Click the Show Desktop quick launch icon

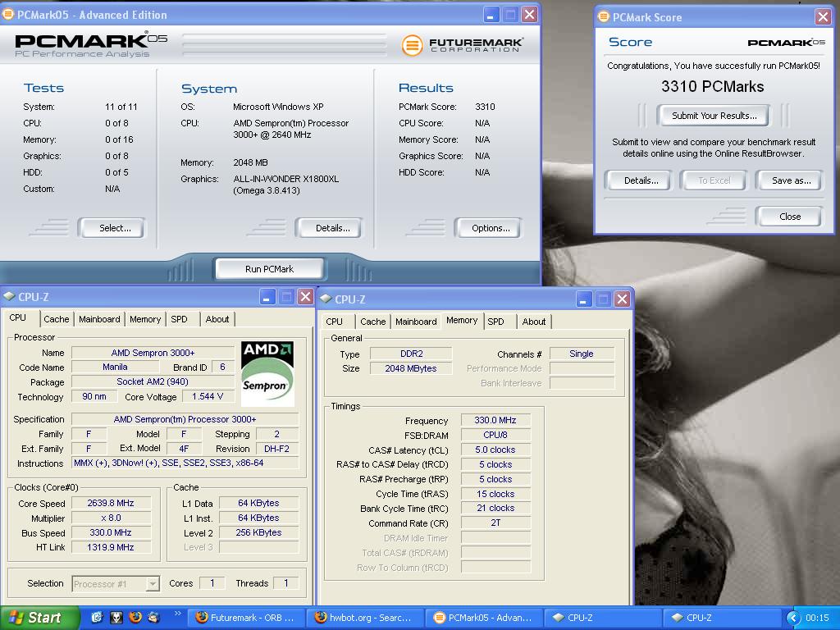[97, 617]
